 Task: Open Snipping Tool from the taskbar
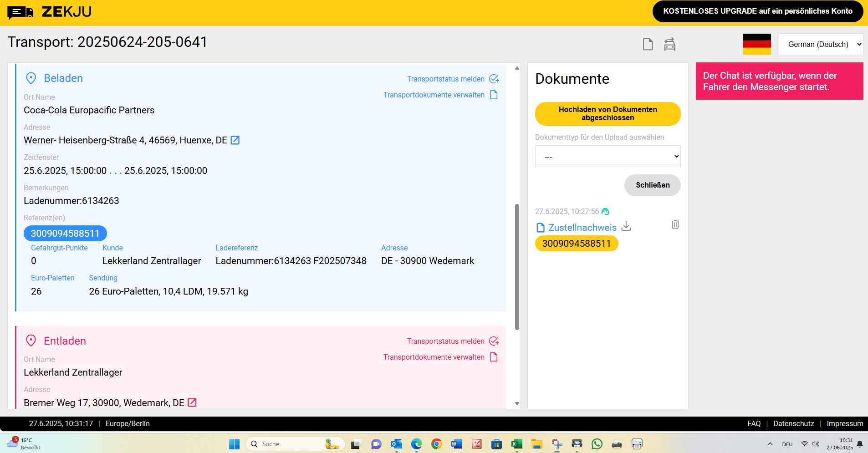coord(557,444)
